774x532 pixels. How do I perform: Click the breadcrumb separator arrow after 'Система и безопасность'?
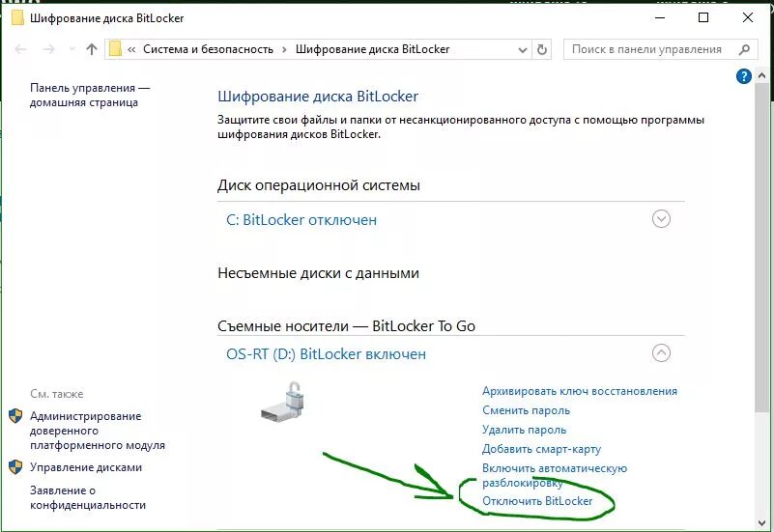tap(284, 49)
